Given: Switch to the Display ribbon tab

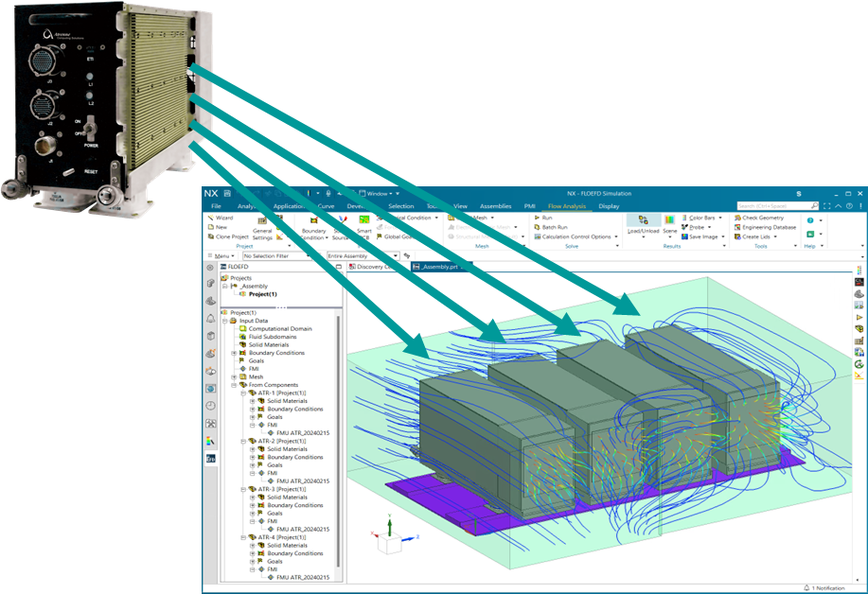Looking at the screenshot, I should point(609,206).
